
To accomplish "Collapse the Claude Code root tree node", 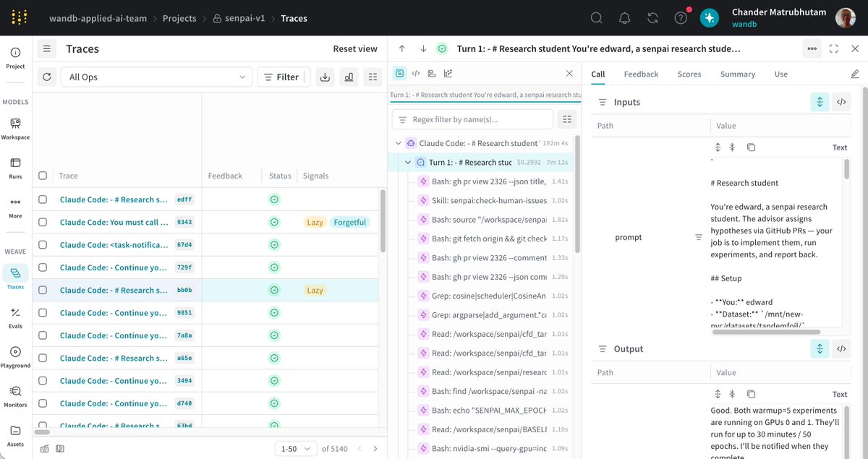I will point(398,143).
